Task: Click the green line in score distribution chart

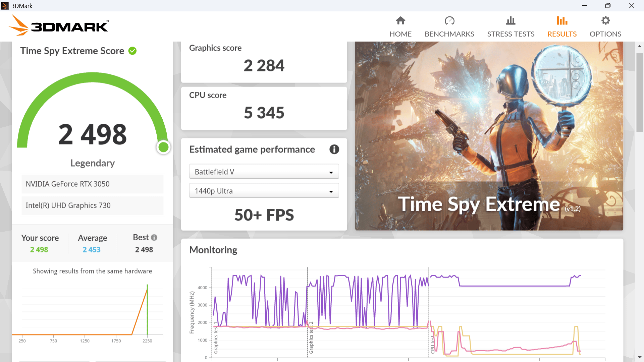Action: click(x=147, y=309)
